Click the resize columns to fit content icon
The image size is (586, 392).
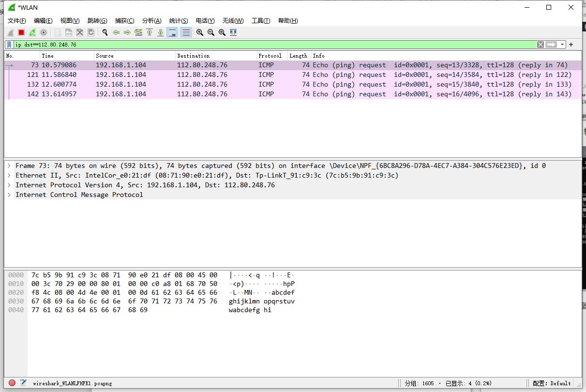point(233,32)
